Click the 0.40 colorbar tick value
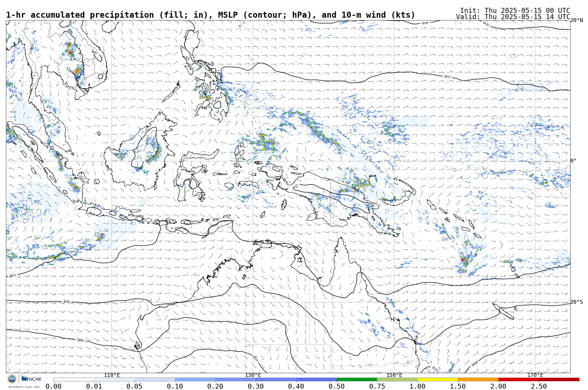This screenshot has height=390, width=588. pos(296,386)
